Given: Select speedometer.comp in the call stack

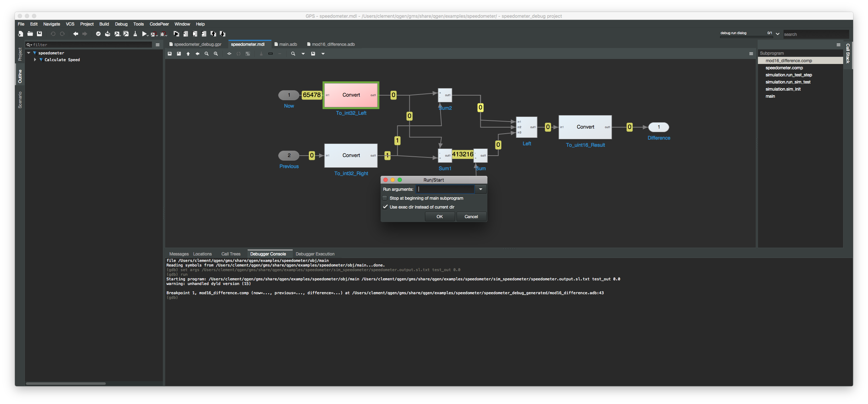Looking at the screenshot, I should click(800, 68).
